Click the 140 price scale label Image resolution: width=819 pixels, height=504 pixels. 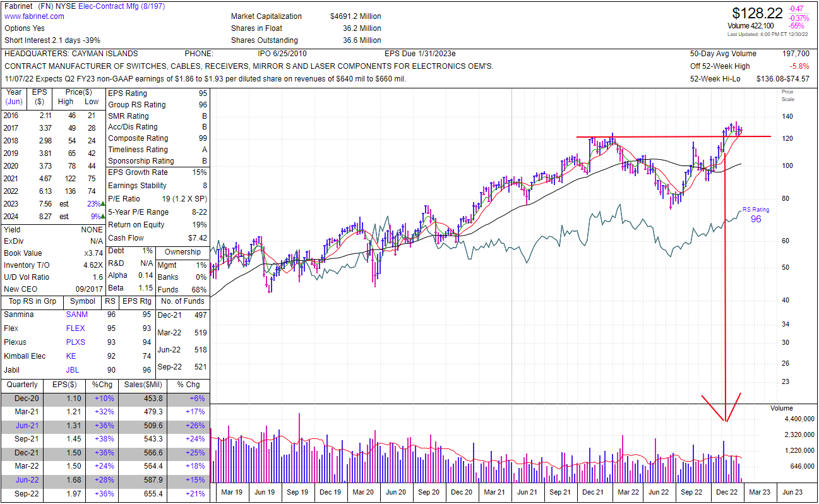pos(787,117)
